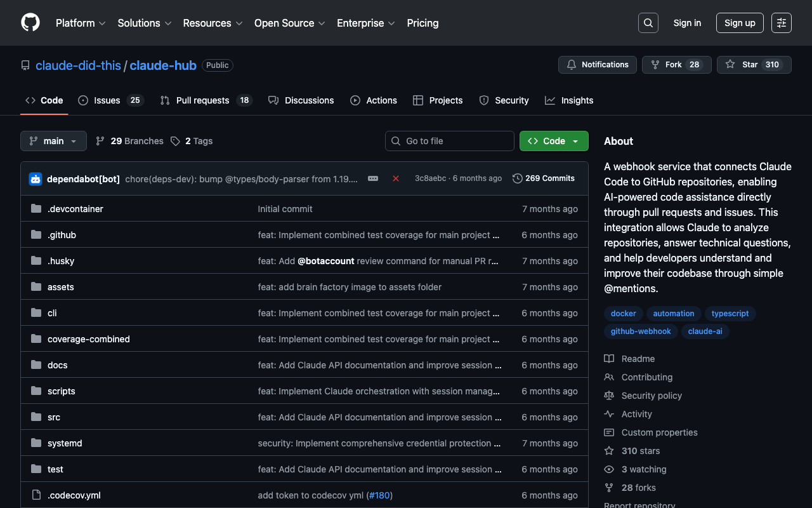Click the appearance settings sliders icon
The image size is (812, 508).
pyautogui.click(x=781, y=23)
